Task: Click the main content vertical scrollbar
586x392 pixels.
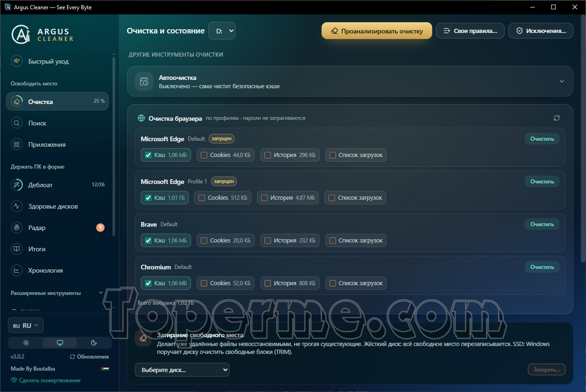Action: (x=583, y=139)
